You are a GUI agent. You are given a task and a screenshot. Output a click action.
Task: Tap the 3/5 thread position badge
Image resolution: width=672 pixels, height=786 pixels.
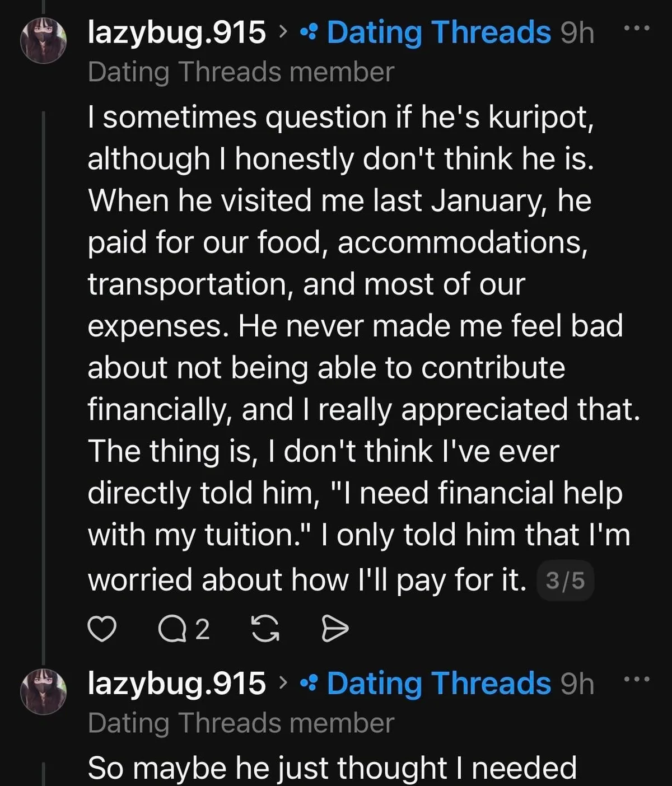point(565,581)
